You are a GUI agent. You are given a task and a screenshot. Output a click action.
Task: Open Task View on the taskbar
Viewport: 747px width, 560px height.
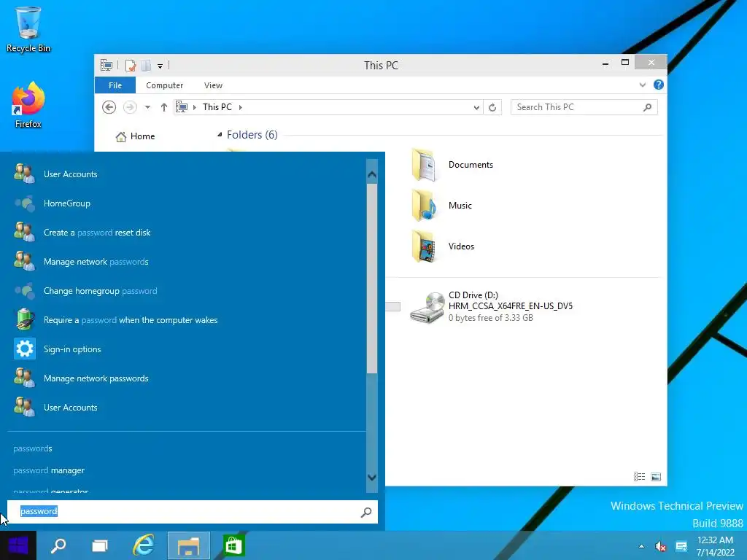pos(99,545)
